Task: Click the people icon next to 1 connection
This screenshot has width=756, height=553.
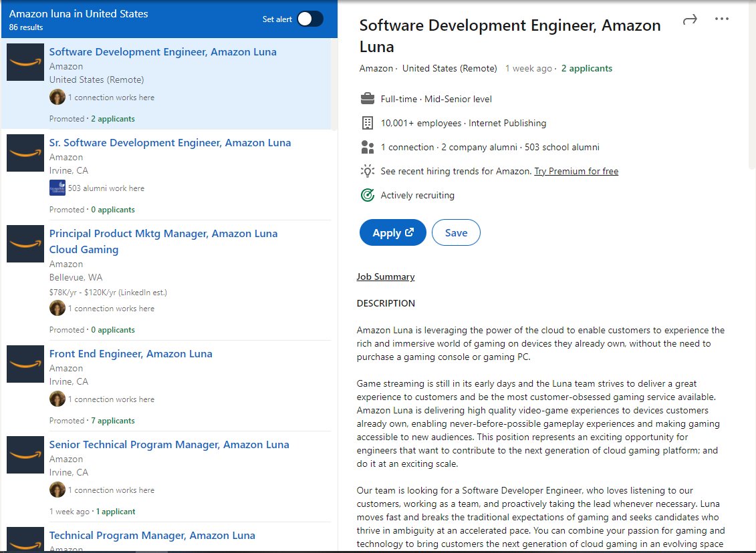Action: (x=368, y=147)
